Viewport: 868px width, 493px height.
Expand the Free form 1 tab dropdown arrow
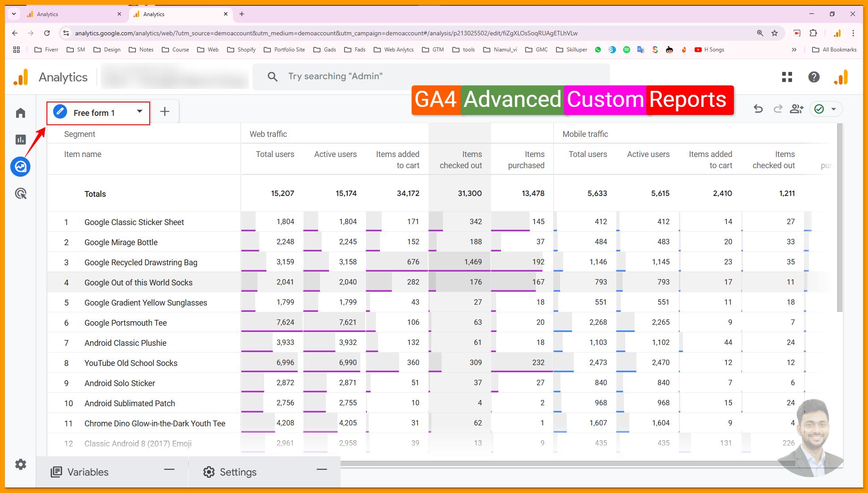click(139, 111)
